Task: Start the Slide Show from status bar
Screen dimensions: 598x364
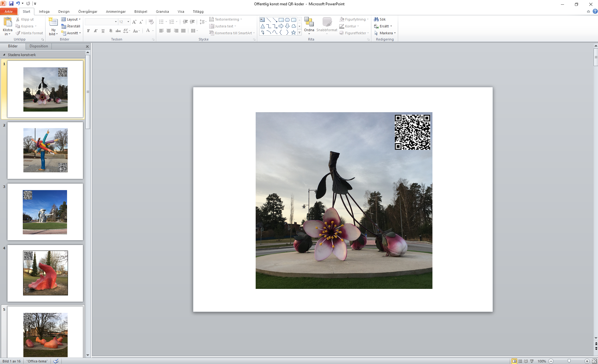Action: 532,361
